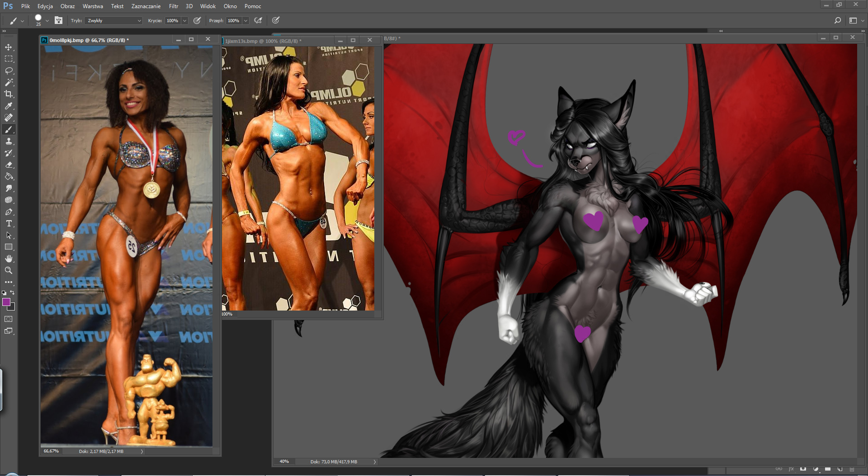Select the Hand tool
The image size is (868, 476).
click(x=9, y=259)
